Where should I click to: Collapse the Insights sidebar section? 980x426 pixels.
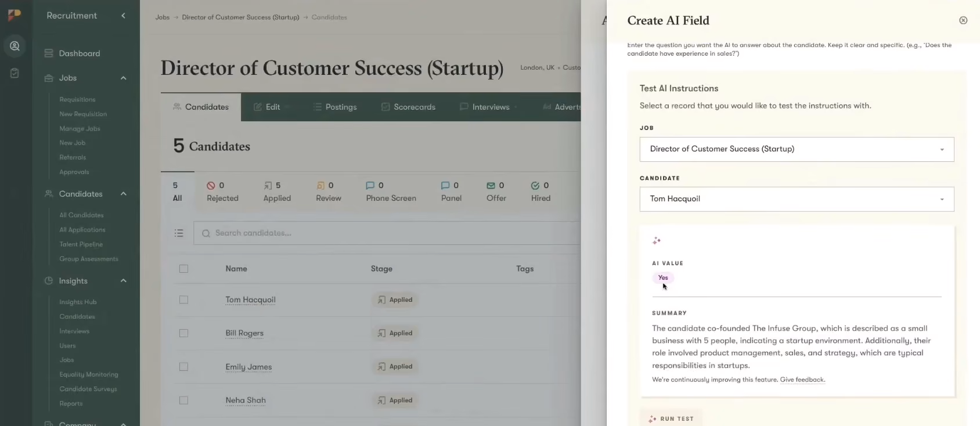click(x=123, y=281)
